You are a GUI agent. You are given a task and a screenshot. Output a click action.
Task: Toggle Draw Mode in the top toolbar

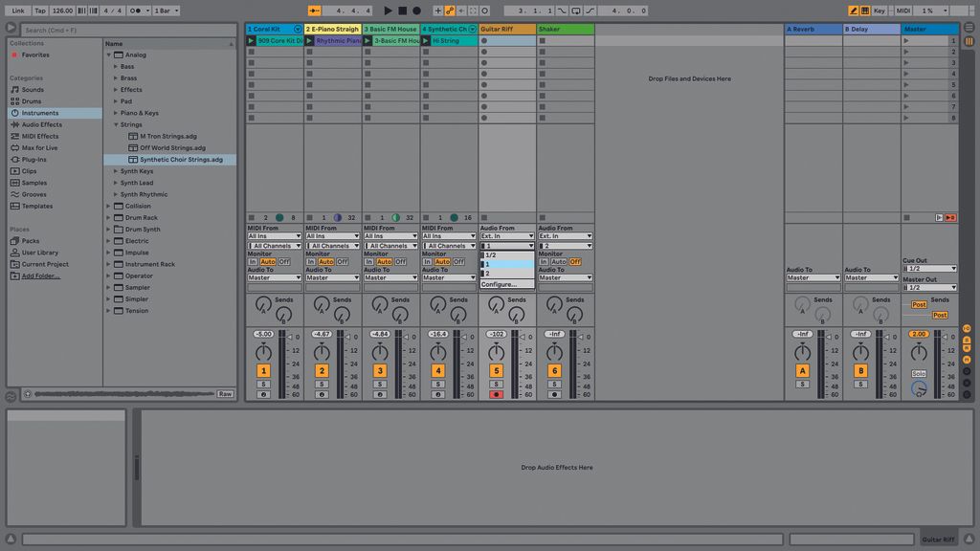pyautogui.click(x=853, y=10)
